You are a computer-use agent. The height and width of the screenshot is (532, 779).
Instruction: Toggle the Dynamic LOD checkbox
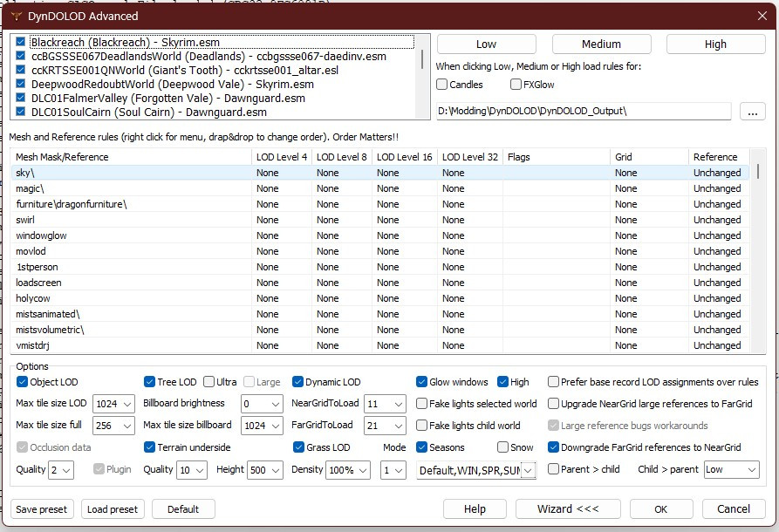tap(297, 381)
